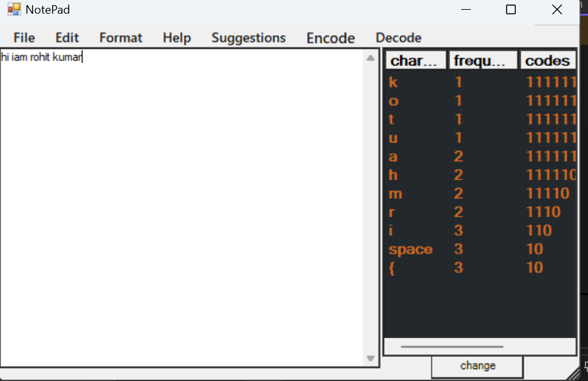
Task: Open the Edit menu
Action: coord(66,37)
